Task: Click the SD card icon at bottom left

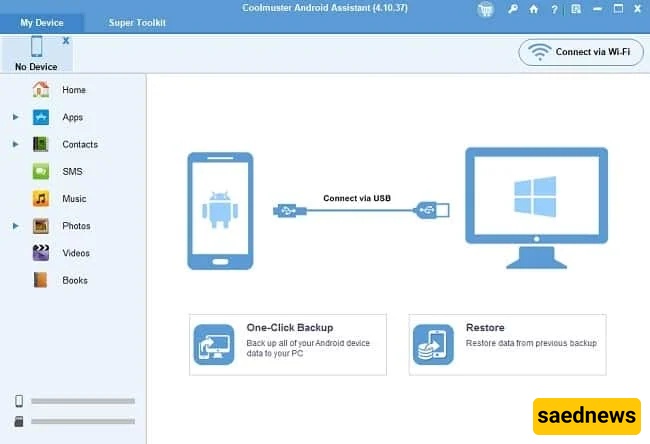Action: (x=19, y=422)
